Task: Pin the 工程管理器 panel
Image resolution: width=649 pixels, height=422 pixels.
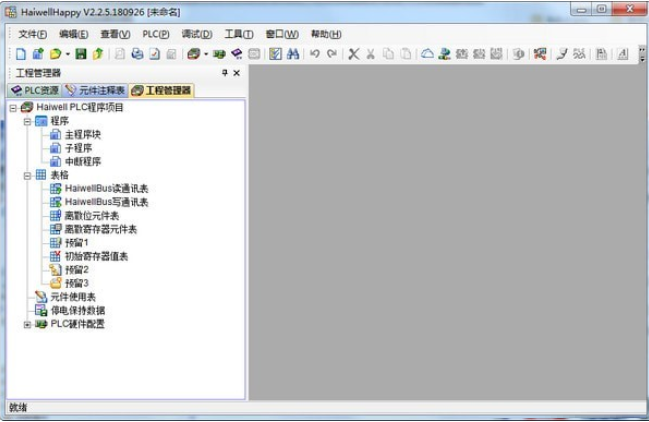Action: click(x=225, y=73)
